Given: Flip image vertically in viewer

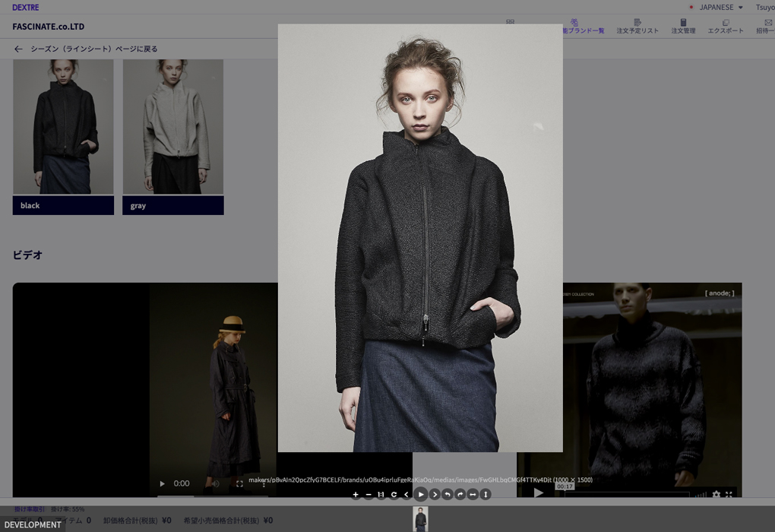Looking at the screenshot, I should click(486, 495).
